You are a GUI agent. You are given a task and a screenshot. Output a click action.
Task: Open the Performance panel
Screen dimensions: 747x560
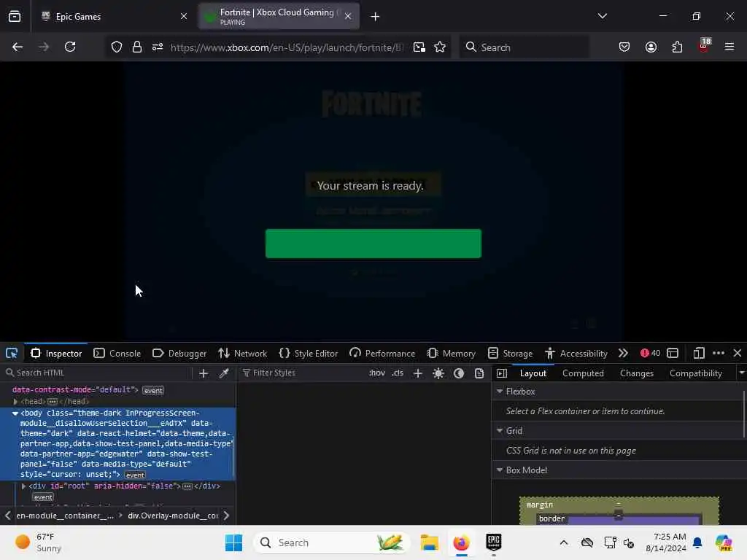(382, 354)
